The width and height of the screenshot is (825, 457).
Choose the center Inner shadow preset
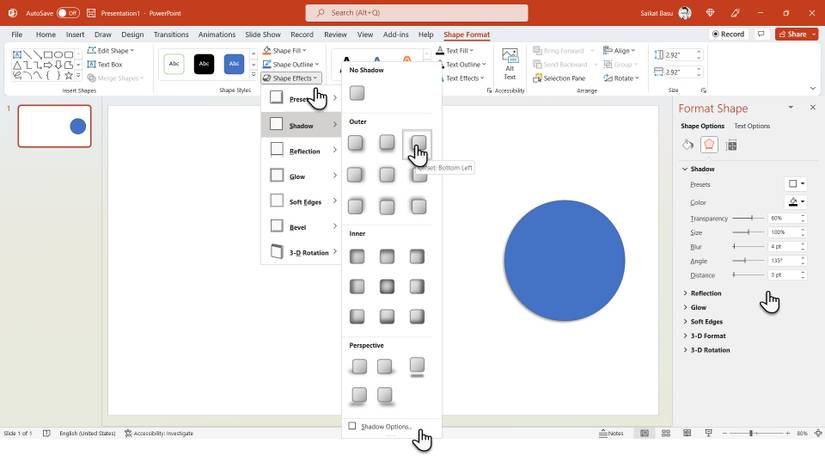click(x=387, y=287)
